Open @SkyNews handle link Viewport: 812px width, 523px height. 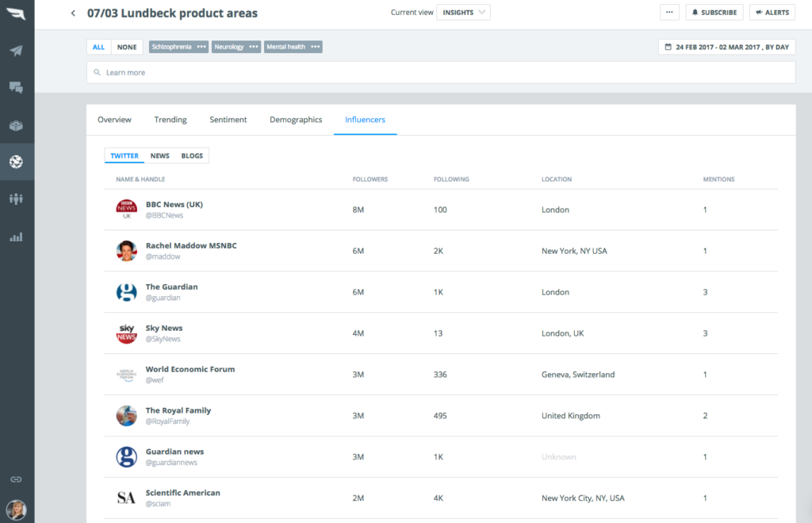(x=163, y=339)
